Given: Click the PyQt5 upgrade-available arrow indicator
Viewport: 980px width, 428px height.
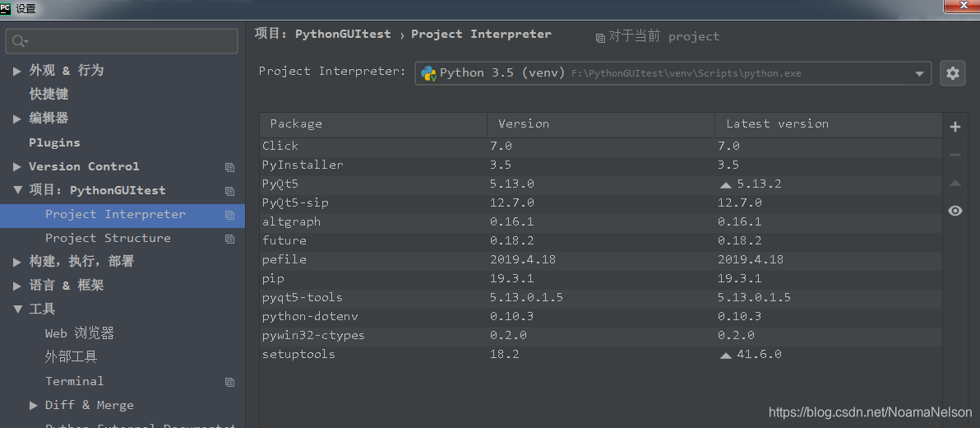Looking at the screenshot, I should 725,184.
